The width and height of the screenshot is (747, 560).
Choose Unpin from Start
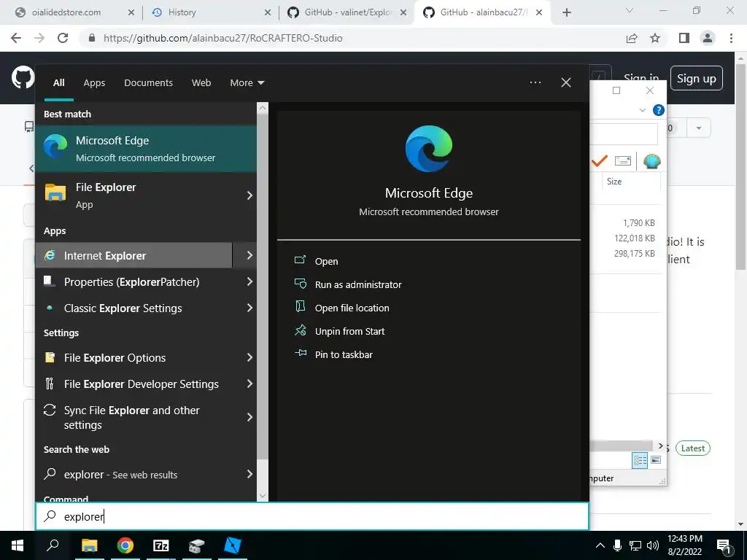coord(349,331)
